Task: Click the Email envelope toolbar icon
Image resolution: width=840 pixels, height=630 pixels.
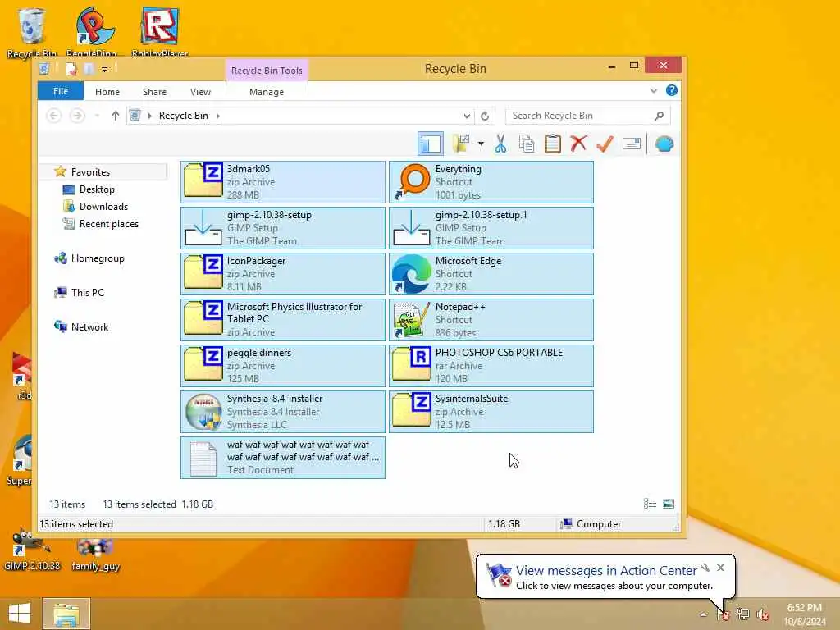Action: coord(632,144)
